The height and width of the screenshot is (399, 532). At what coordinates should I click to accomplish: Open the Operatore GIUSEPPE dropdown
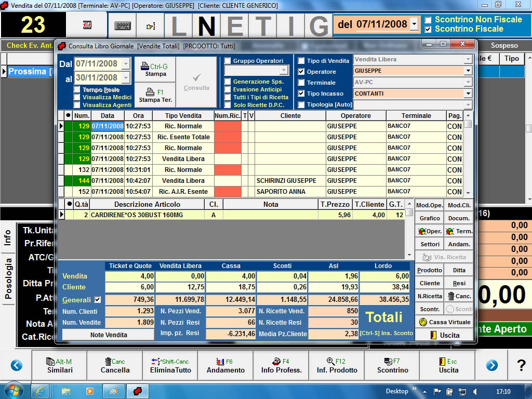[468, 71]
